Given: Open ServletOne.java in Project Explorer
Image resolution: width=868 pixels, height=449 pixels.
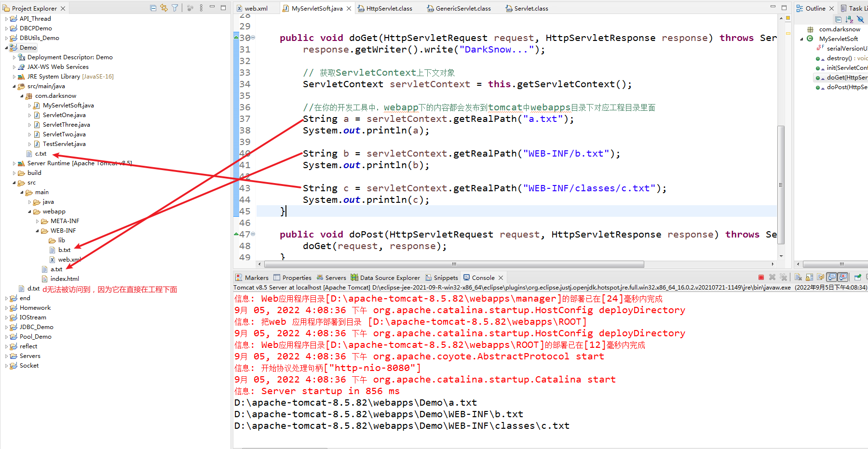Looking at the screenshot, I should click(64, 115).
